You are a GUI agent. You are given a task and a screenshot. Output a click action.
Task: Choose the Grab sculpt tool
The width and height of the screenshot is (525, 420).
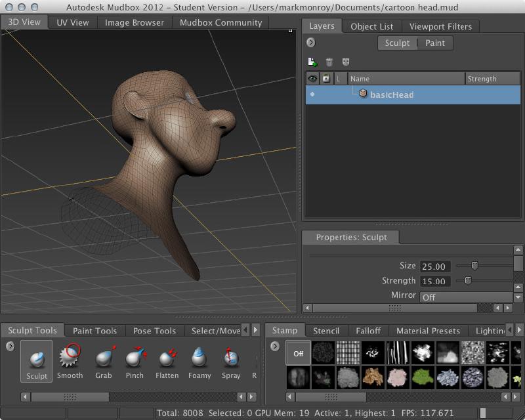pos(103,361)
